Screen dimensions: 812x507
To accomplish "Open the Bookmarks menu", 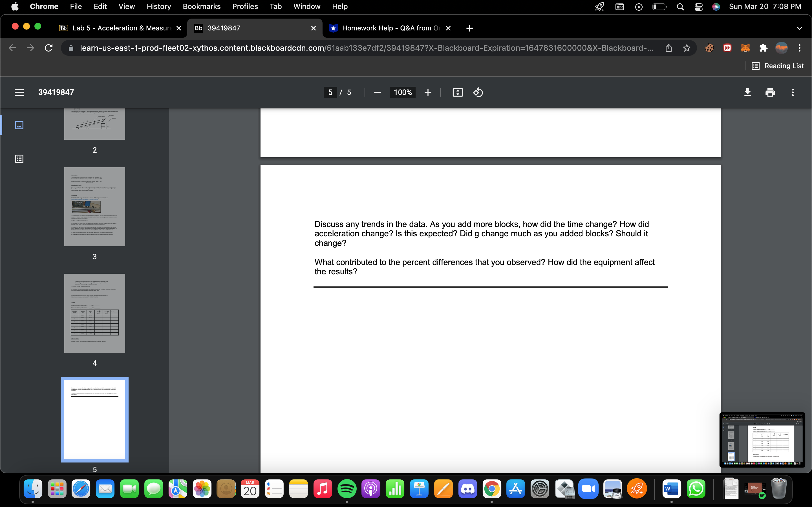I will point(201,7).
